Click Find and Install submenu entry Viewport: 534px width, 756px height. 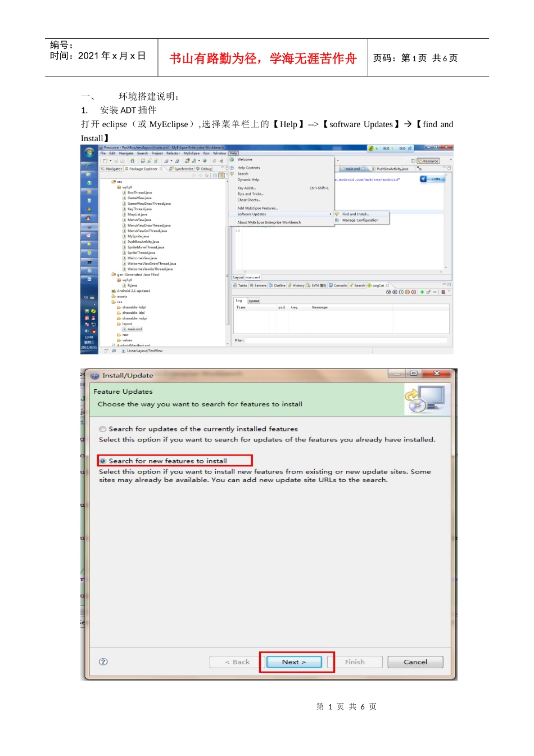pos(361,214)
